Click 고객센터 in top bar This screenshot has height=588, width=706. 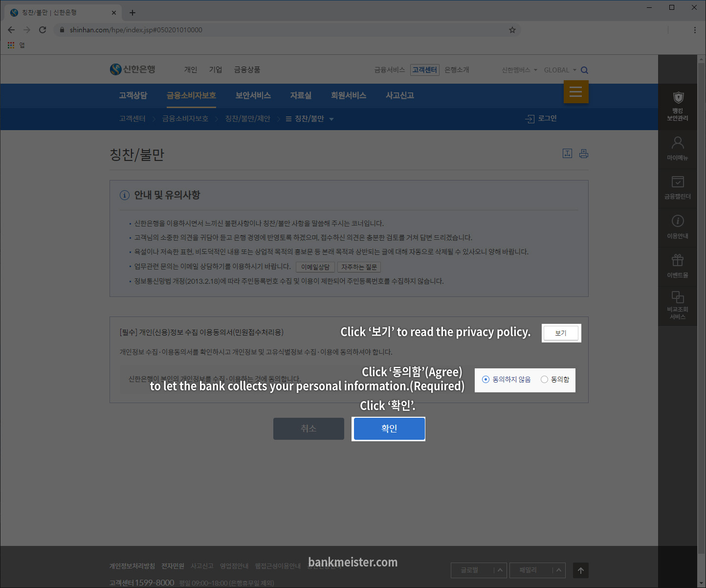(424, 70)
